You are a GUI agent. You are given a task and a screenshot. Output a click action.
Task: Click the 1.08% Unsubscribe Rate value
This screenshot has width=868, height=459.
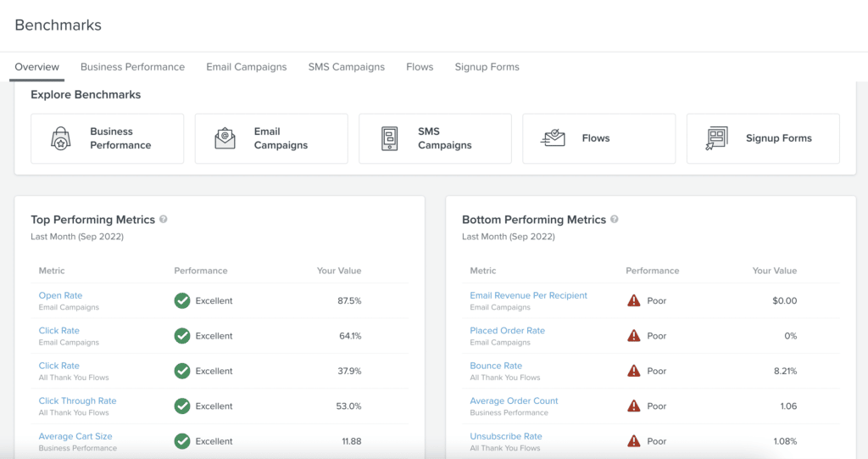click(x=786, y=441)
